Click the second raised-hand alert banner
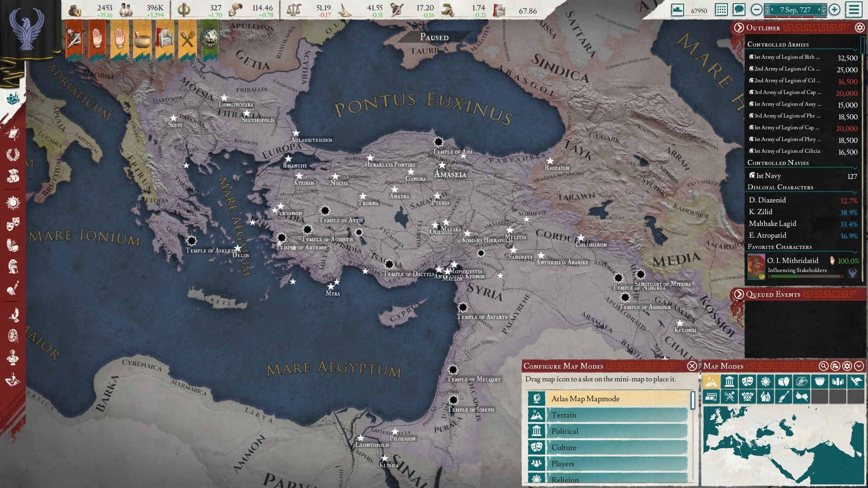Image resolution: width=868 pixels, height=488 pixels. [x=119, y=40]
